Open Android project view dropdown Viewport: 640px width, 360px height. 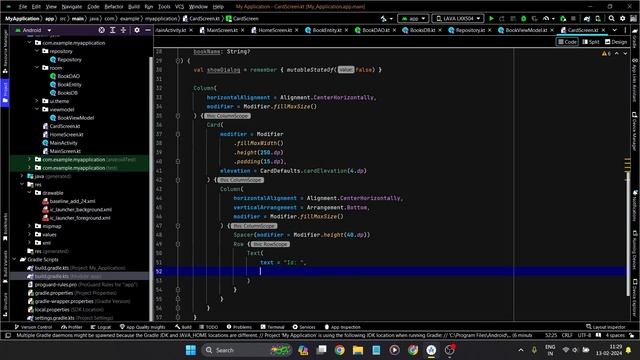tap(33, 30)
